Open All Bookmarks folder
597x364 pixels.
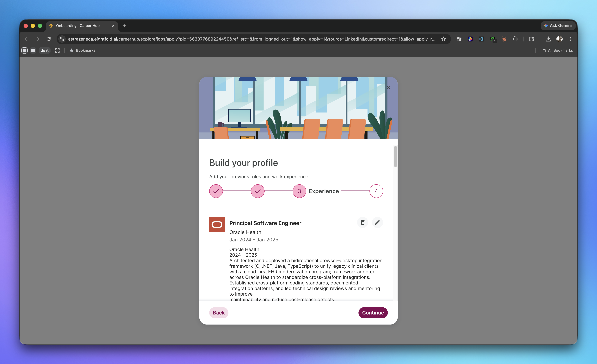pos(557,50)
